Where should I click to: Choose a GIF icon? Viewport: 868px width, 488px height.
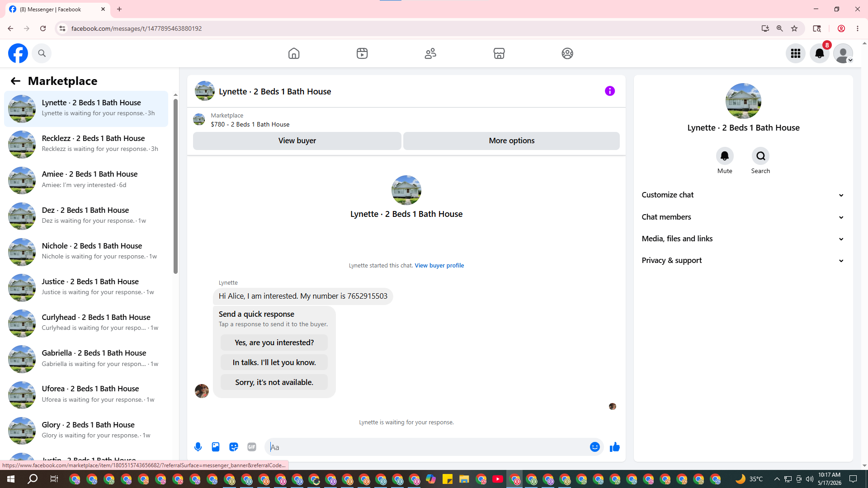click(x=252, y=447)
